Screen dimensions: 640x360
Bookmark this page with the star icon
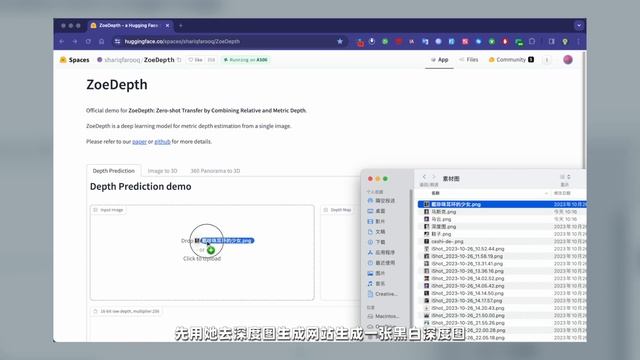pyautogui.click(x=340, y=41)
